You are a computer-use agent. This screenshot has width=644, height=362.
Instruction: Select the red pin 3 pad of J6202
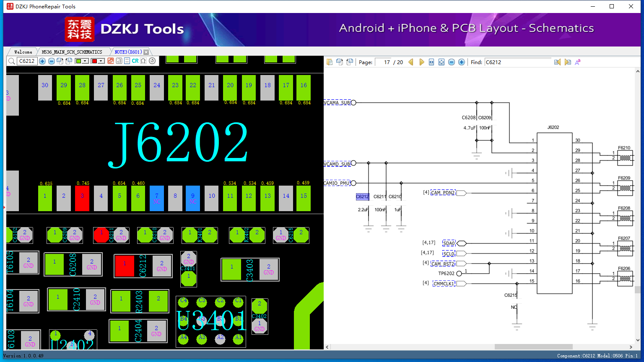(82, 199)
